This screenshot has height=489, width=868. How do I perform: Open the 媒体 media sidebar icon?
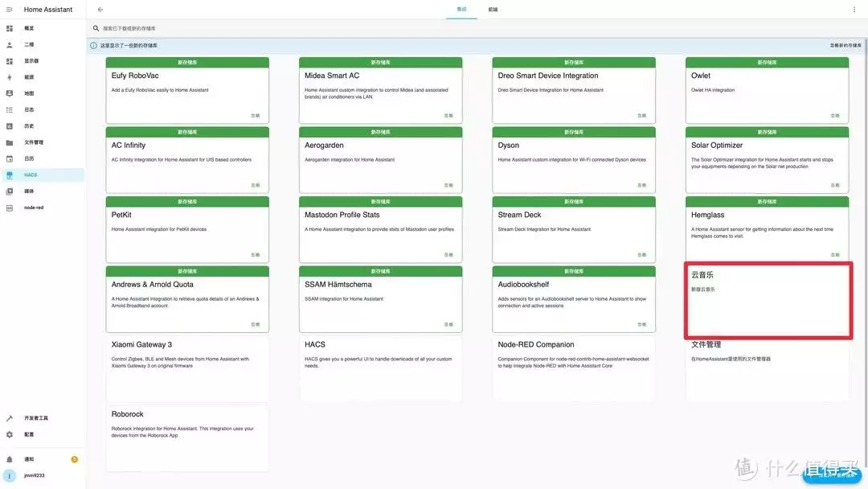click(x=10, y=191)
